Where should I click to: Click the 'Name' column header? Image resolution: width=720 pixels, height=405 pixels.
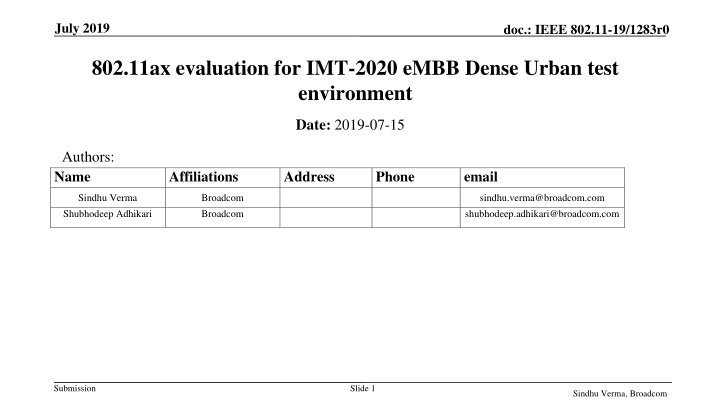pos(108,177)
